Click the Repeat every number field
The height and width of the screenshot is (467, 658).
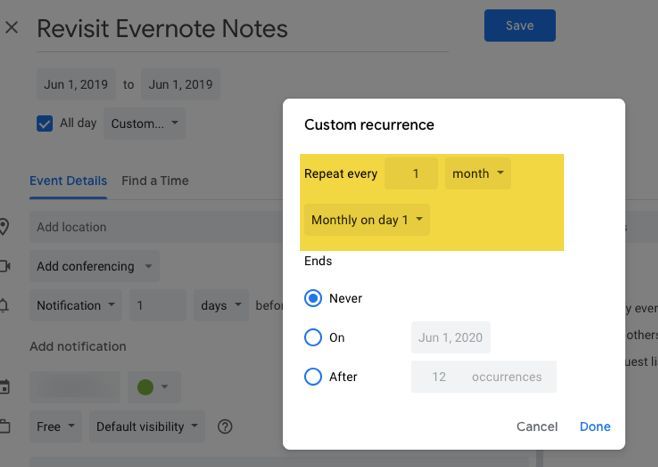click(411, 174)
